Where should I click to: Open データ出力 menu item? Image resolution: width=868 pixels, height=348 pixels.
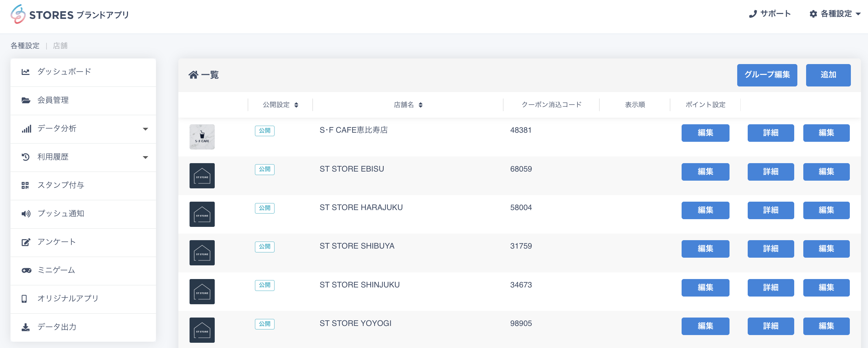coord(83,327)
